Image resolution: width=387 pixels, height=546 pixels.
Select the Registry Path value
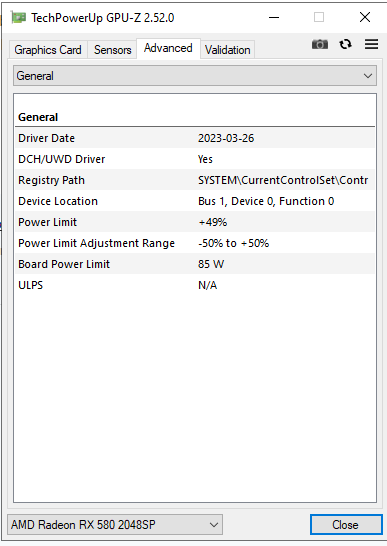click(283, 180)
